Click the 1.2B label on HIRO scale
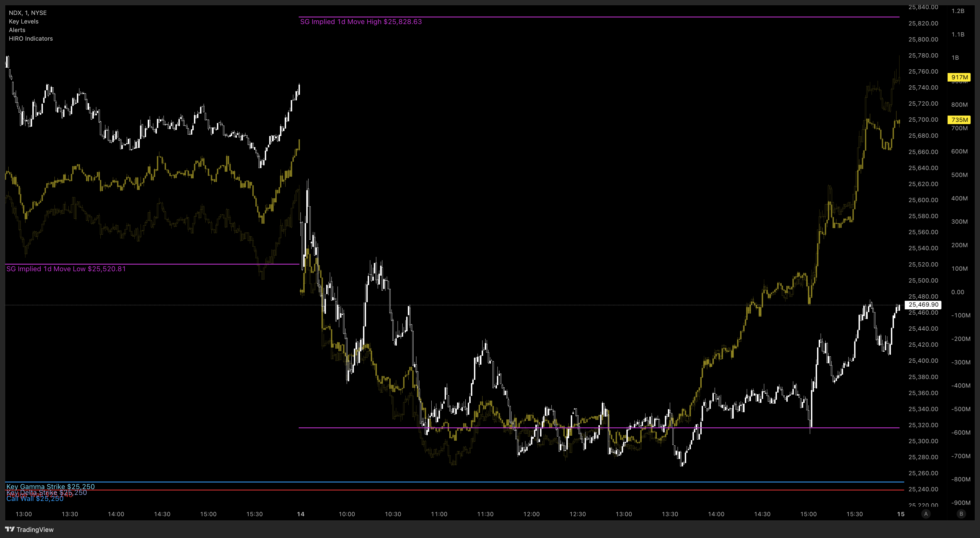This screenshot has width=980, height=538. click(x=958, y=11)
